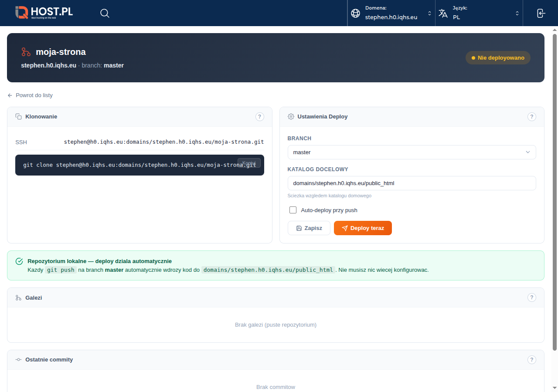Click the search magnifier icon in header
558x392 pixels.
105,13
